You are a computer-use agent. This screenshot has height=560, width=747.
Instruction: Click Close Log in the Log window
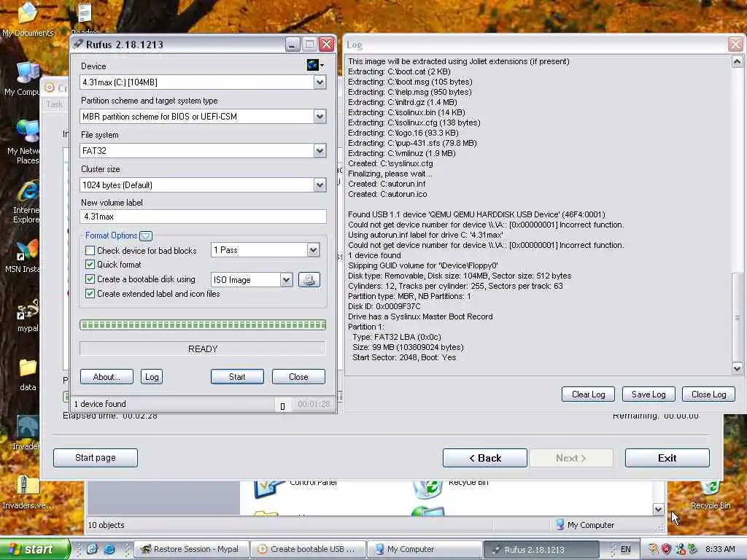(709, 394)
